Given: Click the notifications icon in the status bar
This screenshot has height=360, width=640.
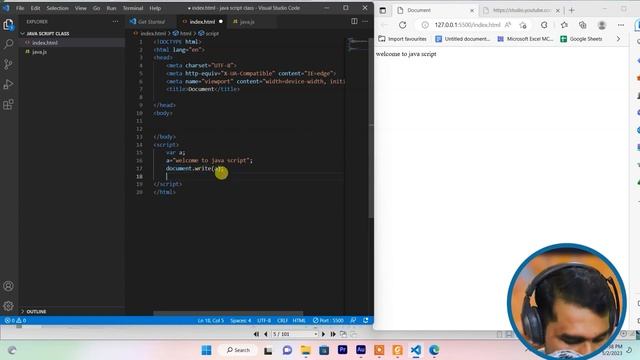Looking at the screenshot, I should coord(366,320).
